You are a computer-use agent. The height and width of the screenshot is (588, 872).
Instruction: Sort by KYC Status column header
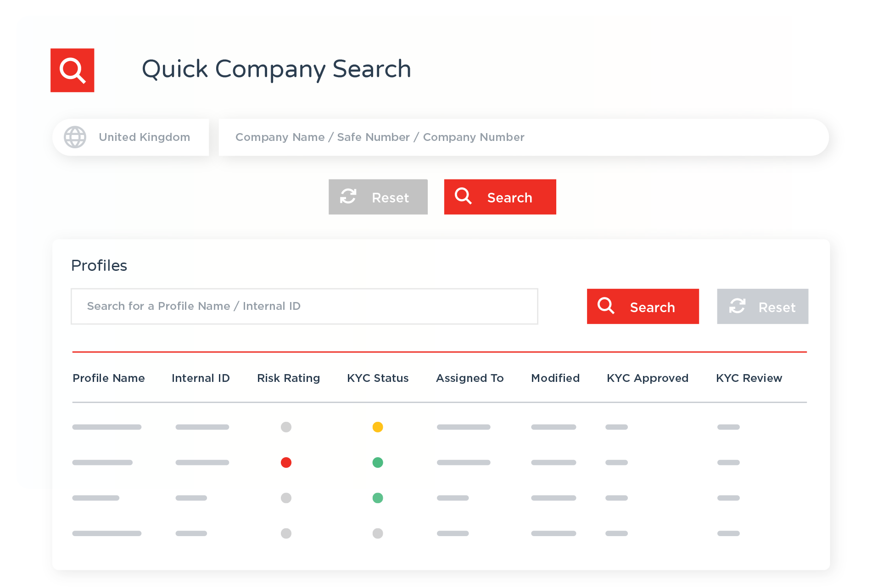click(x=378, y=378)
